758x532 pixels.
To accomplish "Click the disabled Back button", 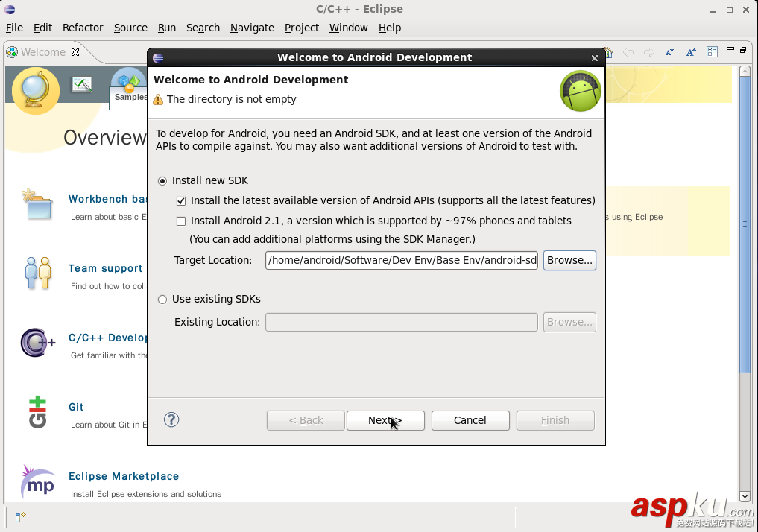I will click(306, 420).
